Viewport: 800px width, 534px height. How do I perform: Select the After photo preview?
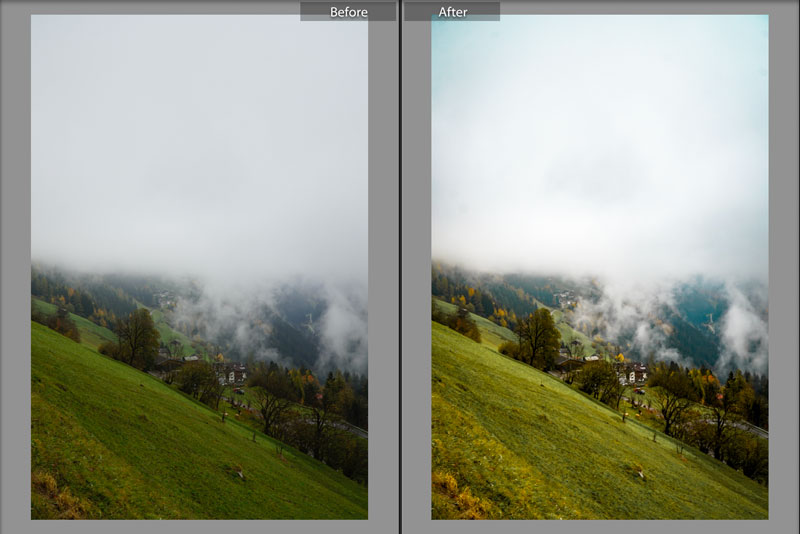600,267
